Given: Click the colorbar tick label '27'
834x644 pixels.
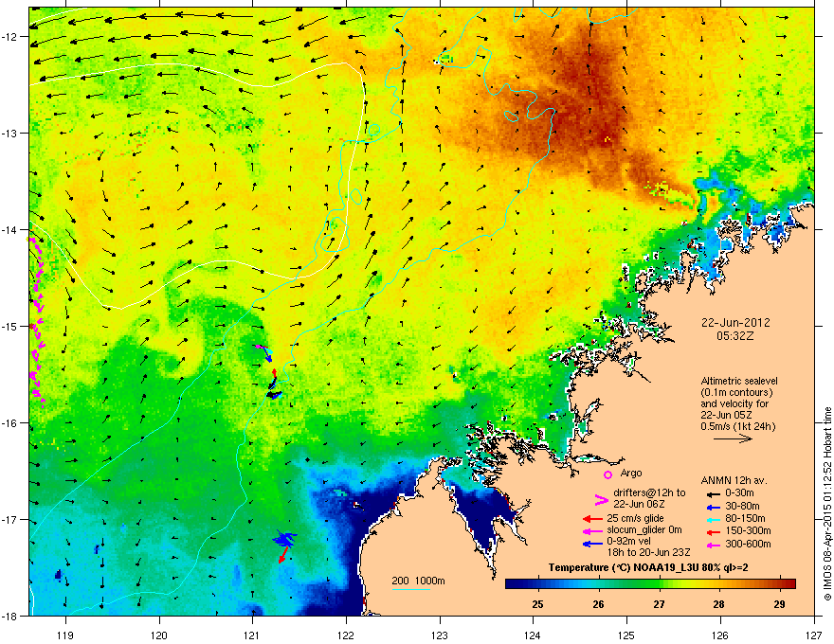Looking at the screenshot, I should (659, 604).
